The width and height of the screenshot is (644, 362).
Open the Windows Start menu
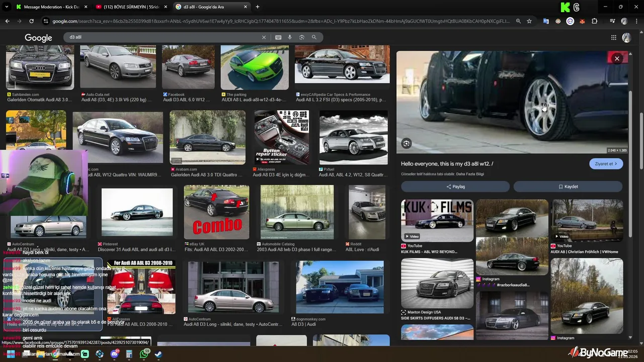point(11,354)
